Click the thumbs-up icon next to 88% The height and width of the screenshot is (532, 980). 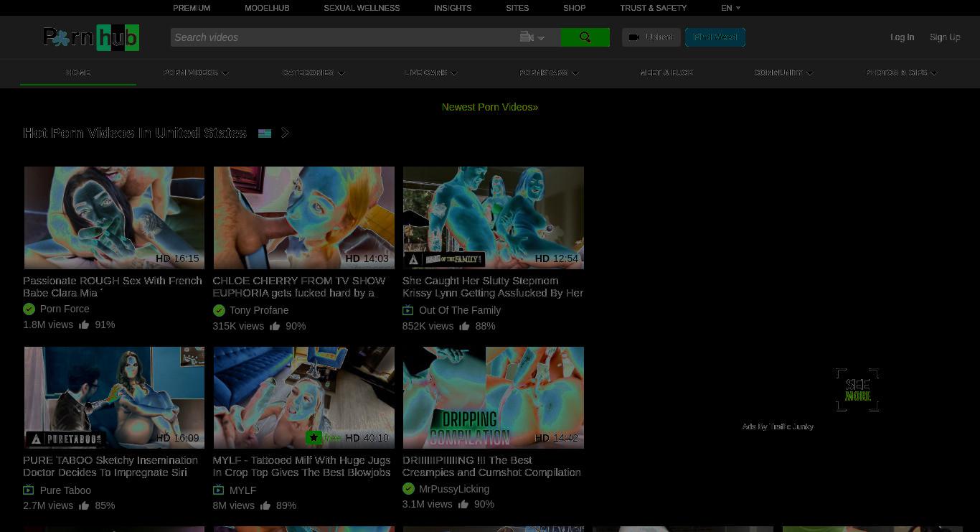tap(464, 326)
